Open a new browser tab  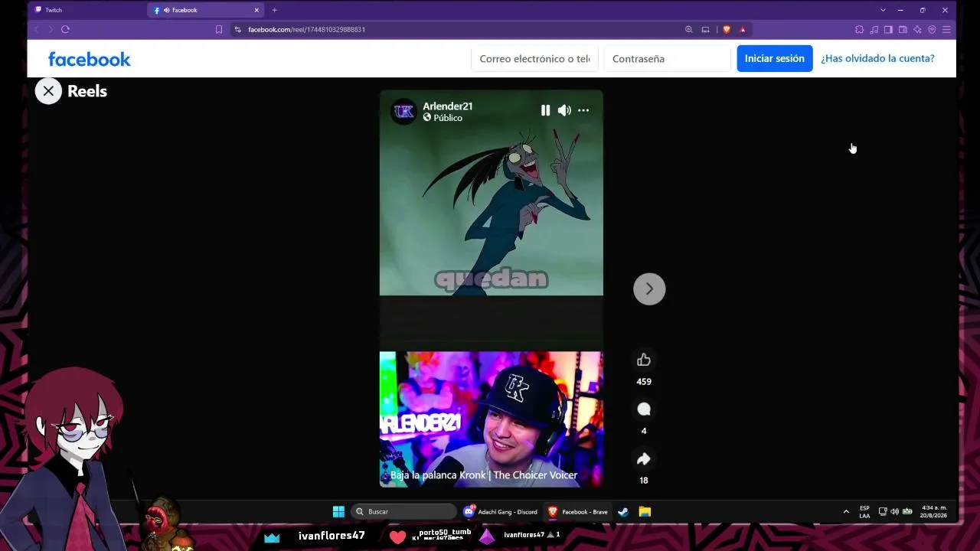click(275, 10)
